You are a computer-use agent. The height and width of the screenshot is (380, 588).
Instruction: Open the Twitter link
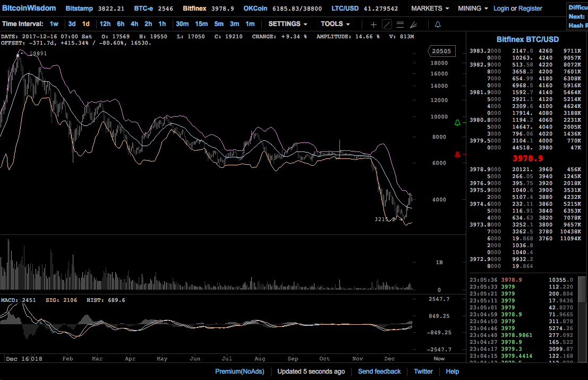pyautogui.click(x=423, y=371)
